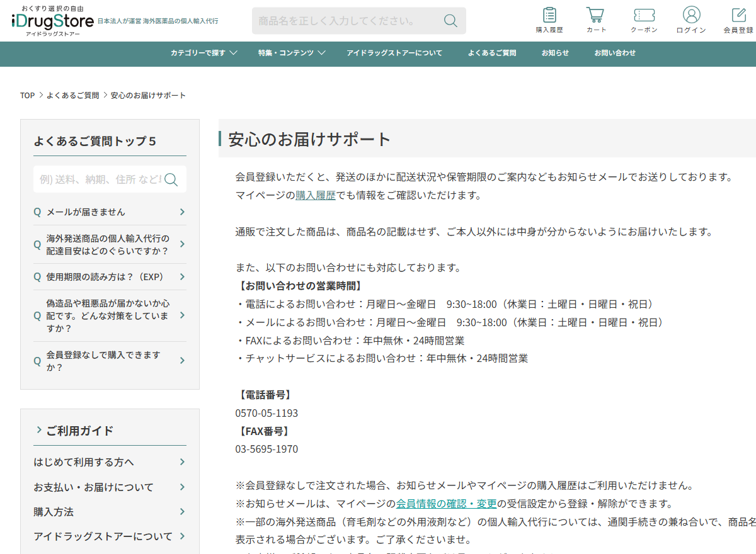756x554 pixels.
Task: Click Q icon beside 使用期限の読み方は？
Action: tap(37, 277)
